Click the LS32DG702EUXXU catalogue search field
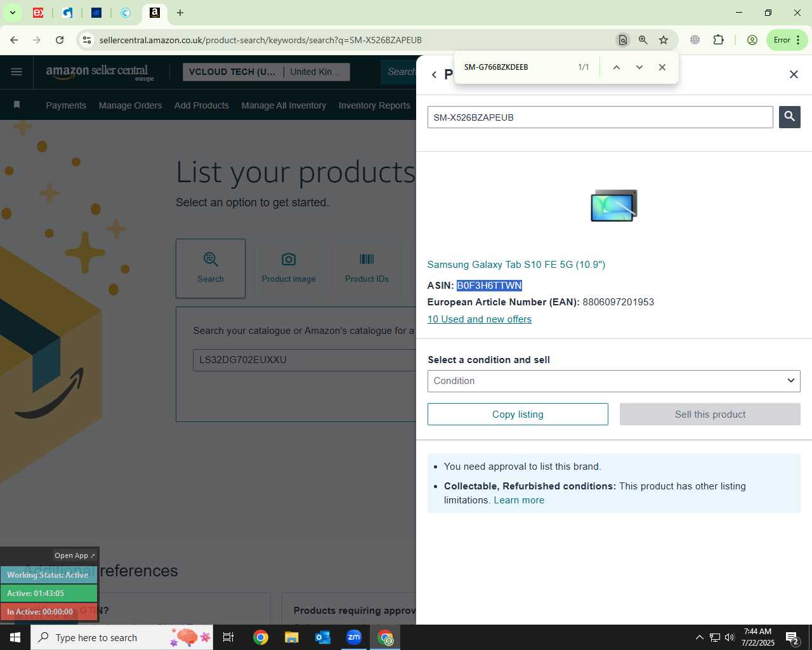The height and width of the screenshot is (650, 812). click(304, 360)
